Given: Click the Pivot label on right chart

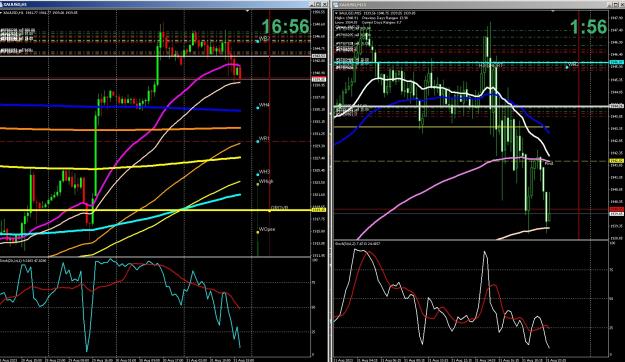Looking at the screenshot, I should (549, 163).
